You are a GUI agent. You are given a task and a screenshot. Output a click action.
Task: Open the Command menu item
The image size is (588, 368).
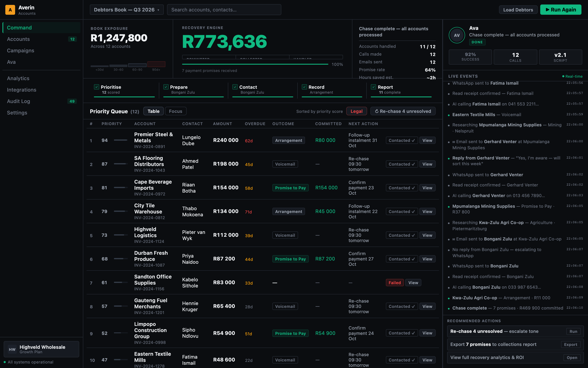tap(41, 28)
